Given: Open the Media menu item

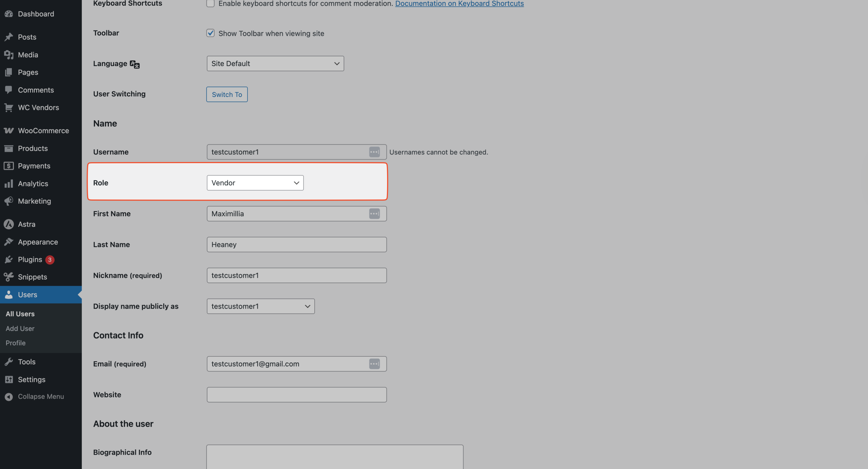Looking at the screenshot, I should point(41,55).
